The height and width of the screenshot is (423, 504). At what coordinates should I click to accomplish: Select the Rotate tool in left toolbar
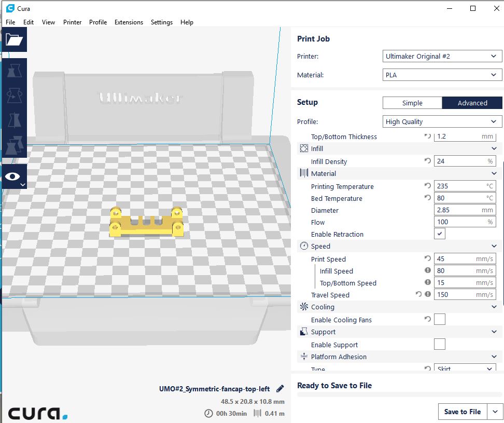point(14,95)
